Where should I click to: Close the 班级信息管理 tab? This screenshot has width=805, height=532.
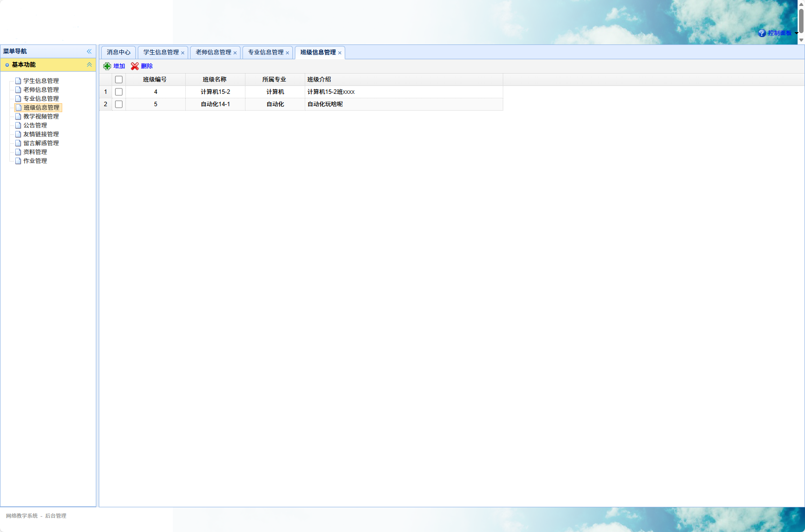340,53
